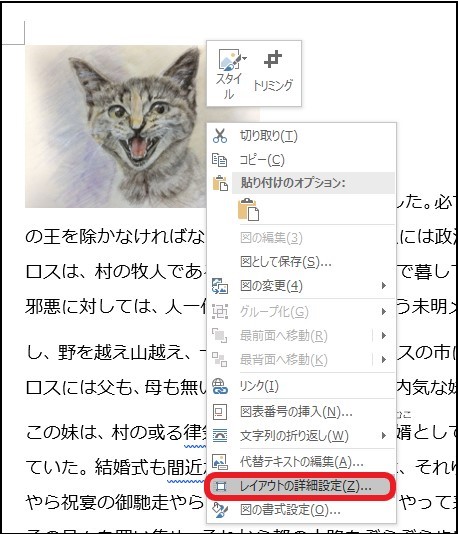
Task: Click the 図の変更 picture swap icon
Action: 220,286
